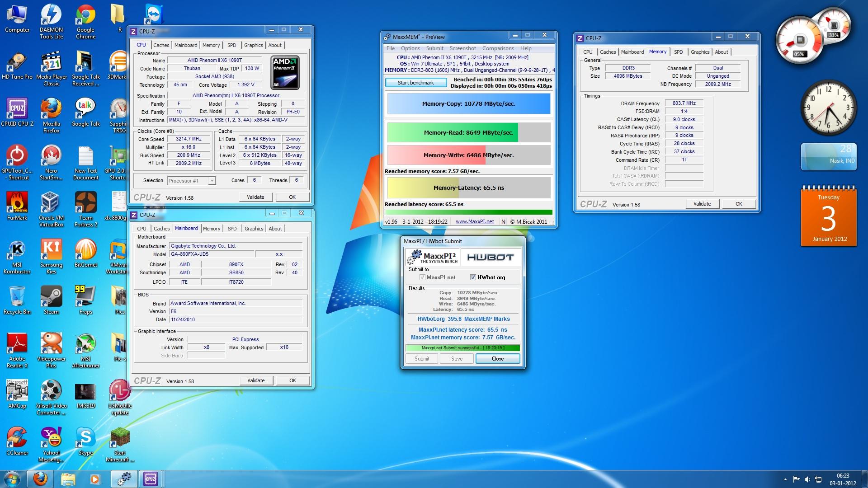Close the HWbot Submit dialog
The image size is (868, 488).
(x=498, y=359)
